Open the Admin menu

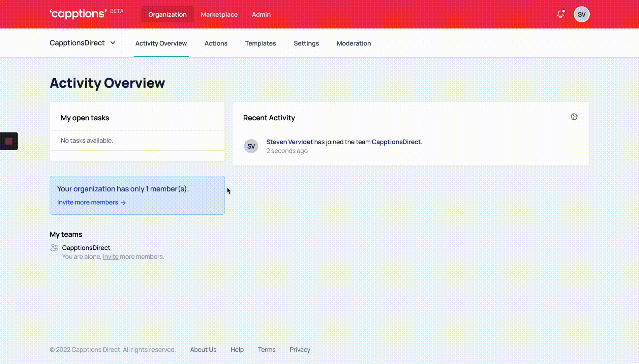[261, 14]
